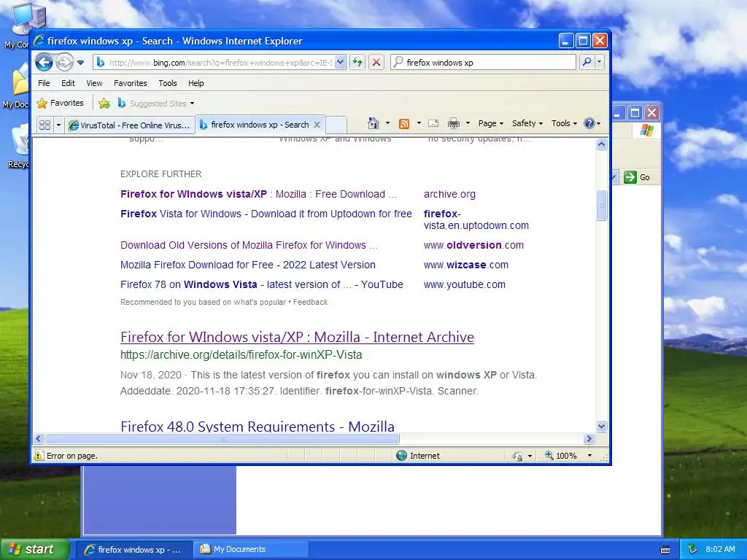Open the Help menu
This screenshot has width=747, height=560.
click(196, 83)
